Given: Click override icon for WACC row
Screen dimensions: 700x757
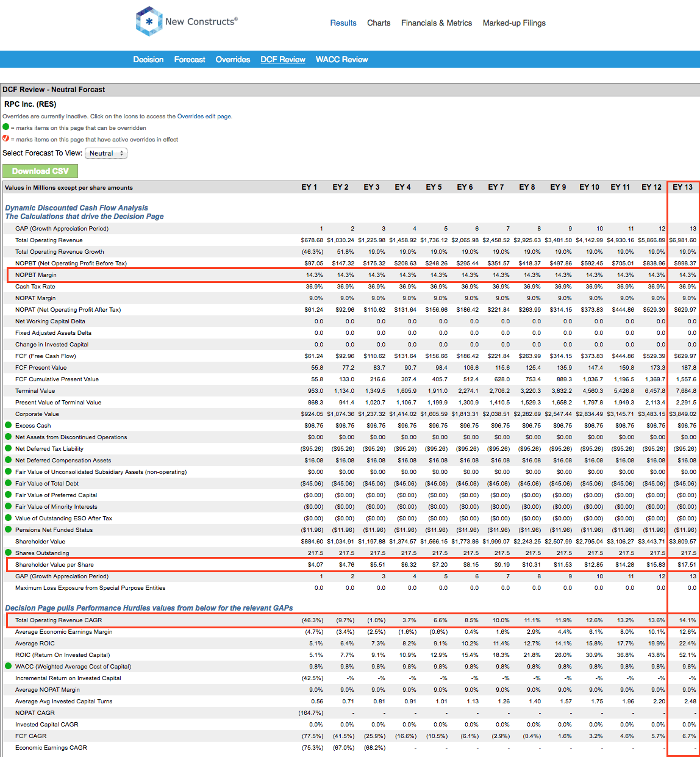Looking at the screenshot, I should [9, 666].
